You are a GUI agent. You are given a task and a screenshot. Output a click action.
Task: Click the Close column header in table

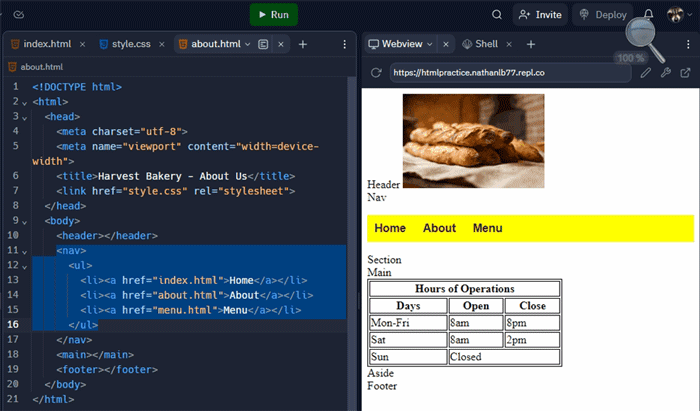pos(532,306)
